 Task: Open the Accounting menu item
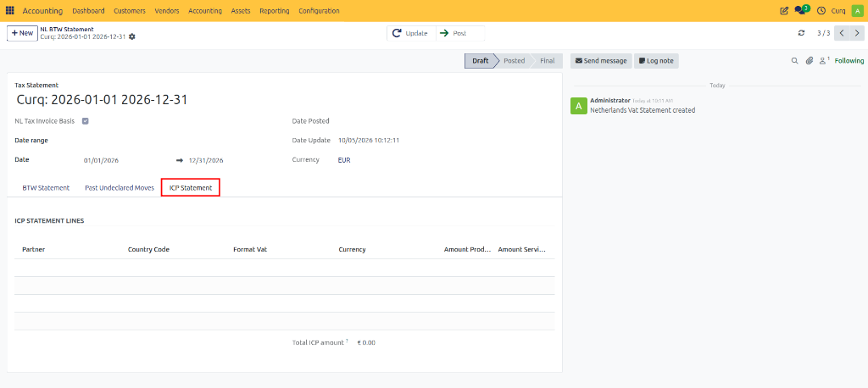click(205, 11)
